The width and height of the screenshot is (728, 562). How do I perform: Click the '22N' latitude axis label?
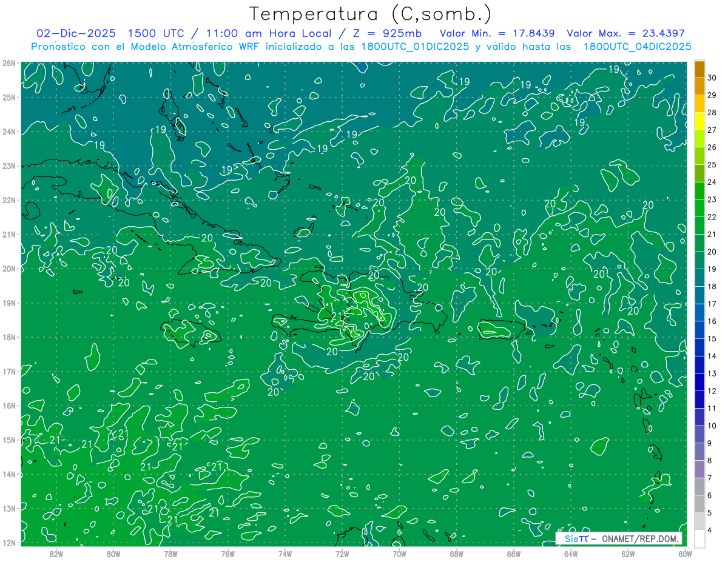click(9, 200)
